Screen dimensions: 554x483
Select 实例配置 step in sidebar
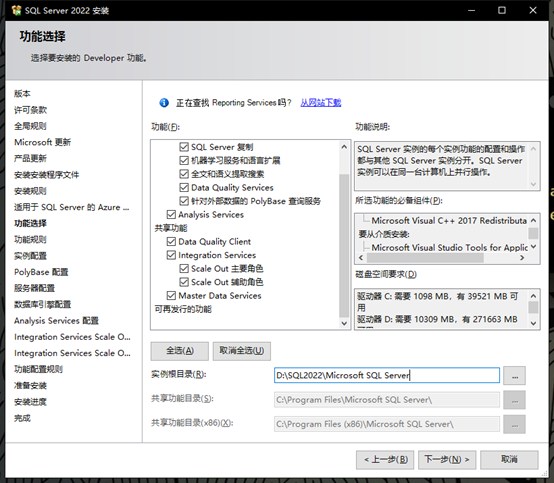click(x=30, y=256)
